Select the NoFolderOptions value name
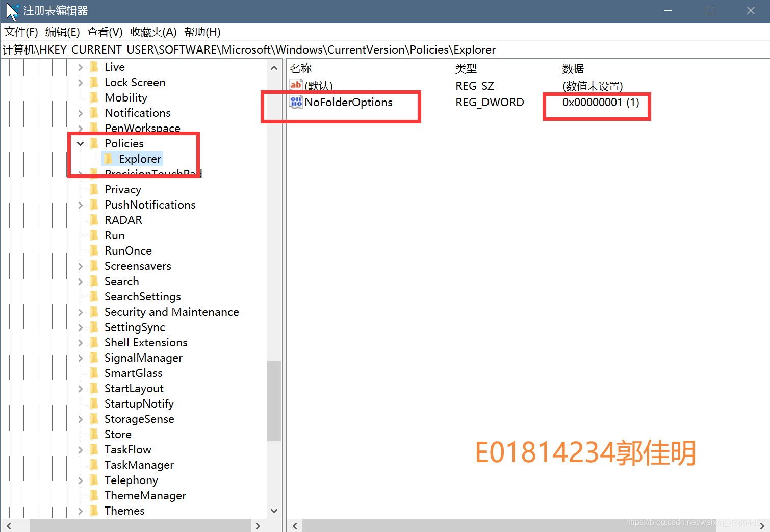Viewport: 770px width, 532px height. click(349, 103)
